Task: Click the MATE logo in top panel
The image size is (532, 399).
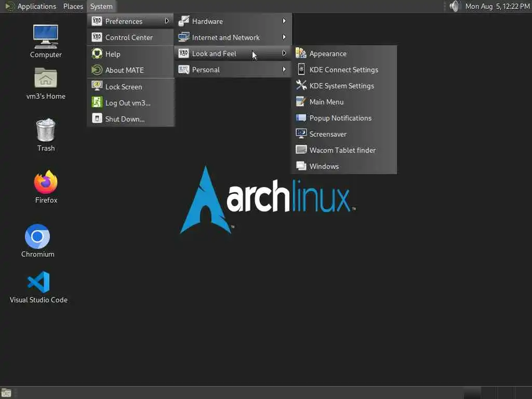Action: [9, 6]
